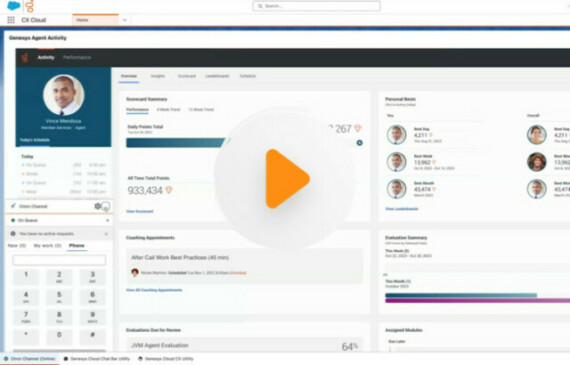Click View All Coaching Appointments link
Screen dimensions: 570x365
pos(154,290)
